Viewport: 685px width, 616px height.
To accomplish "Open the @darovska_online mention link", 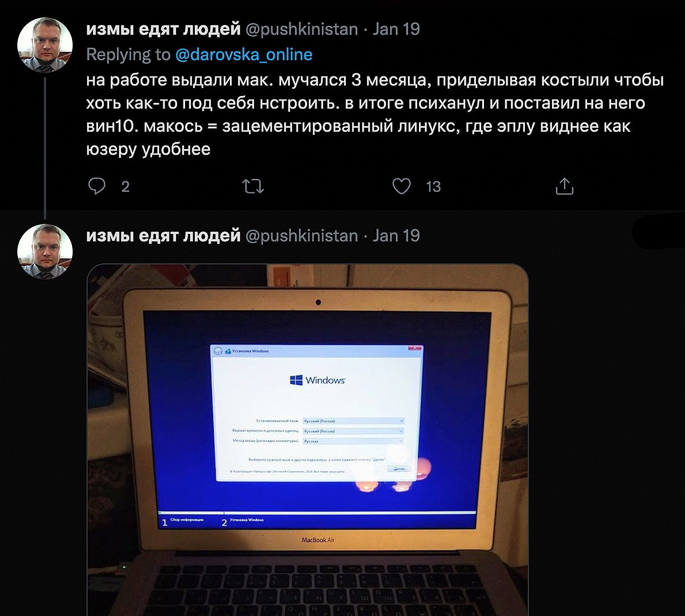I will (x=244, y=54).
